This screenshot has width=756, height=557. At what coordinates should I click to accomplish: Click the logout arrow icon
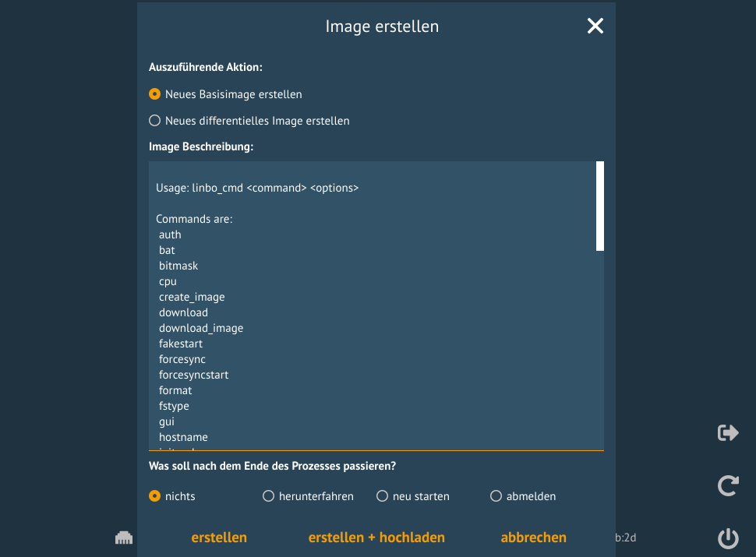tap(728, 432)
